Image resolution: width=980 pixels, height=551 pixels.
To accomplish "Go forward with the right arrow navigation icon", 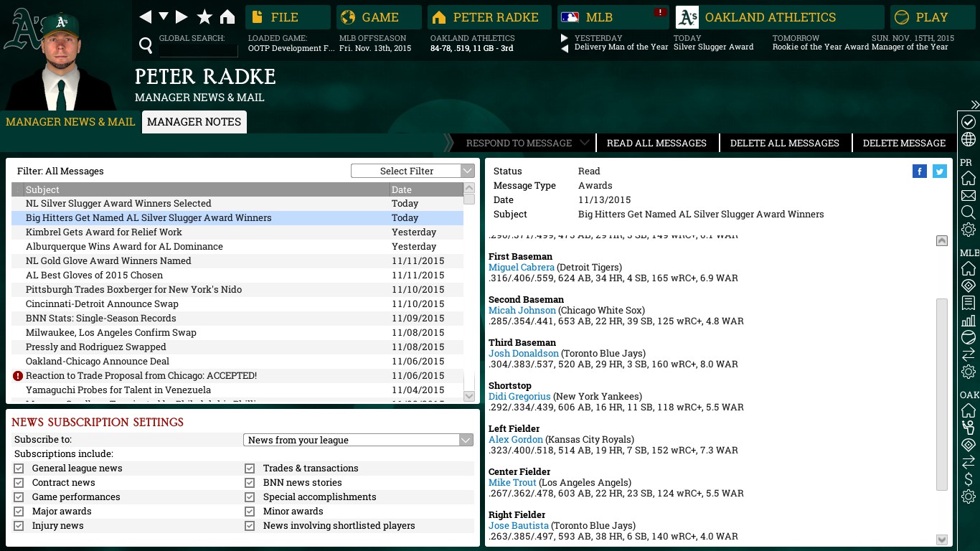I will [182, 17].
